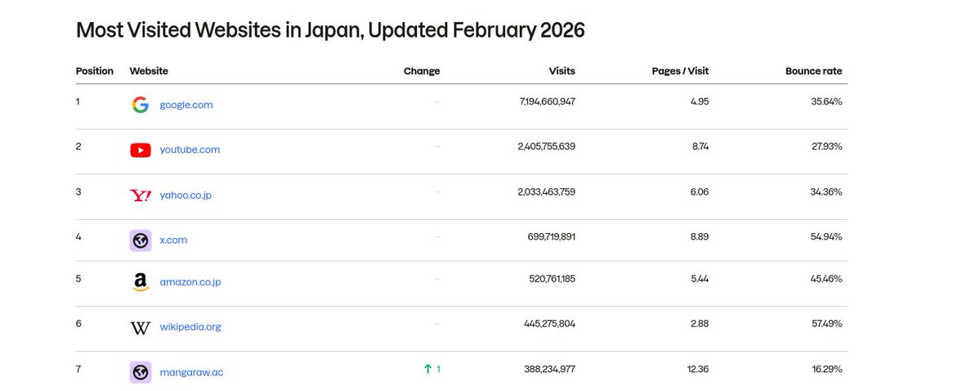The height and width of the screenshot is (391, 980).
Task: Click position number 1 in google.com row
Action: (78, 101)
